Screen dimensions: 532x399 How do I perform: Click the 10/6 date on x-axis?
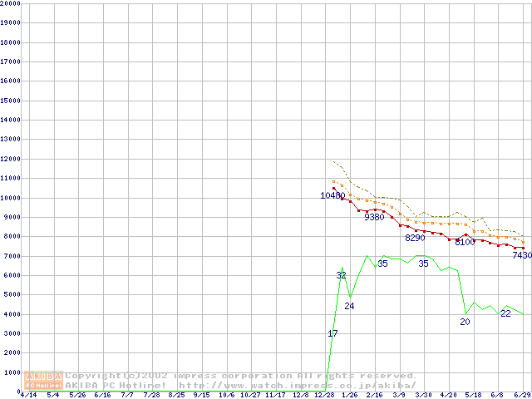point(225,395)
